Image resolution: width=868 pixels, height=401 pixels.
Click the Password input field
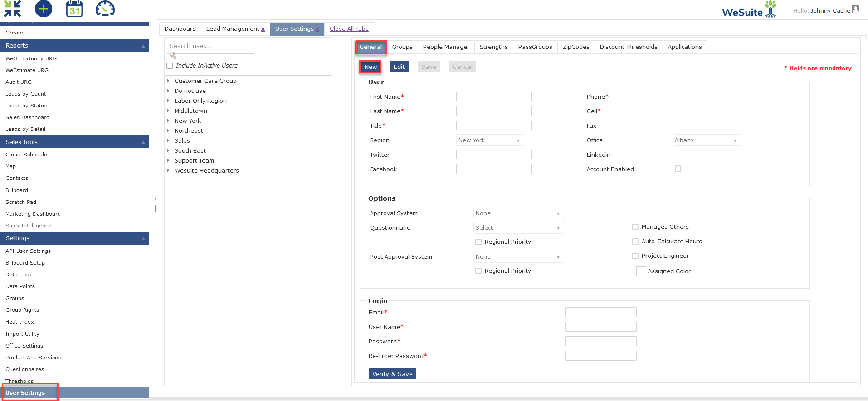601,341
